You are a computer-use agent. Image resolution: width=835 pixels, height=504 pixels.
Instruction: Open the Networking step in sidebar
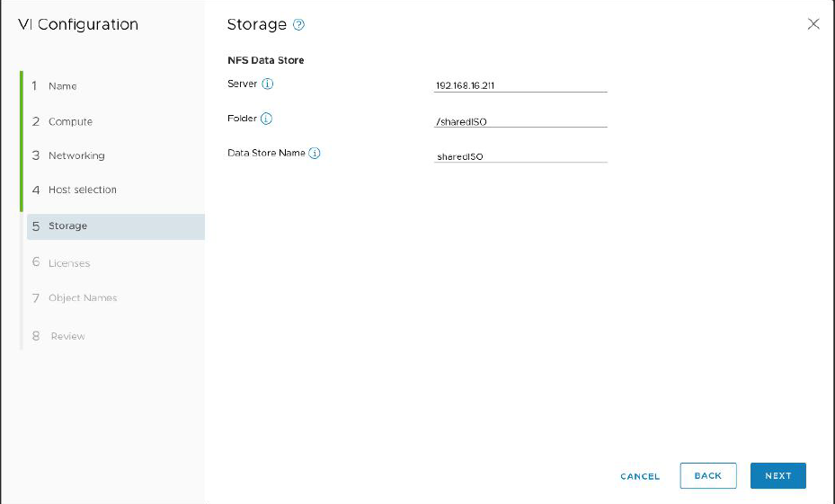coord(76,155)
